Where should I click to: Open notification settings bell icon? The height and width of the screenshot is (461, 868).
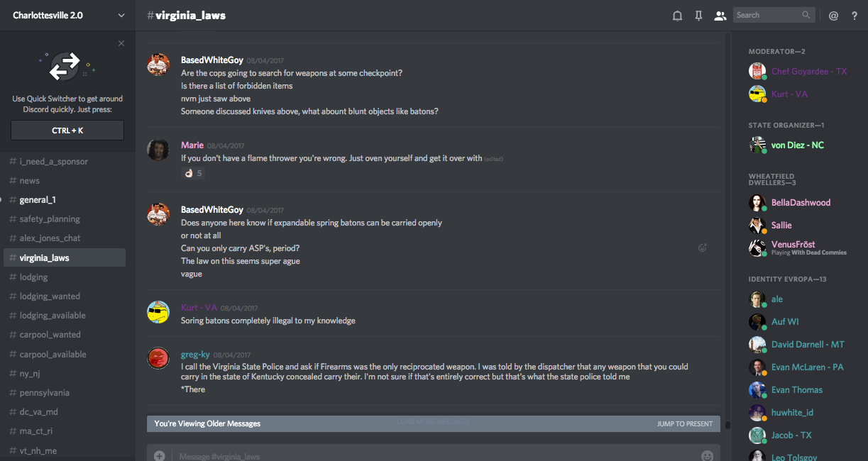click(677, 16)
